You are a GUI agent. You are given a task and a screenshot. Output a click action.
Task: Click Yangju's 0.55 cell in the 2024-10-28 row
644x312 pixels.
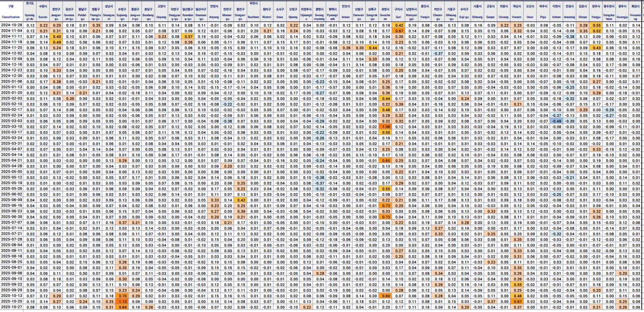pyautogui.click(x=596, y=25)
